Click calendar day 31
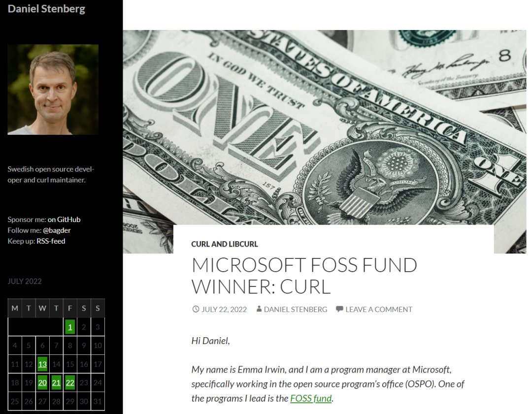The height and width of the screenshot is (414, 532). tap(98, 402)
